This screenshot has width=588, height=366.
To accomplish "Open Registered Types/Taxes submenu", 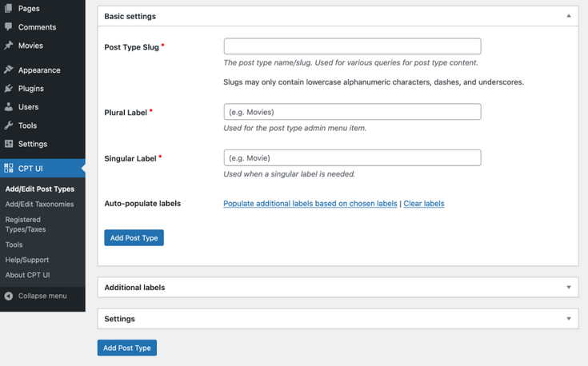I will [x=26, y=225].
